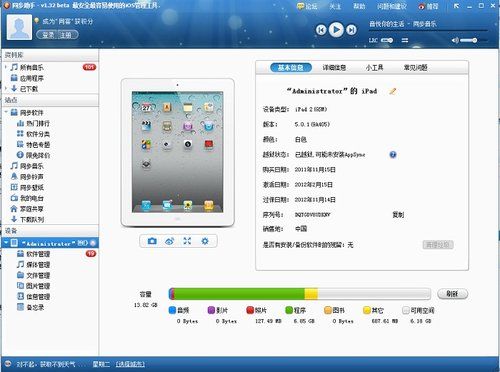Click the speaker mute icon

[454, 40]
